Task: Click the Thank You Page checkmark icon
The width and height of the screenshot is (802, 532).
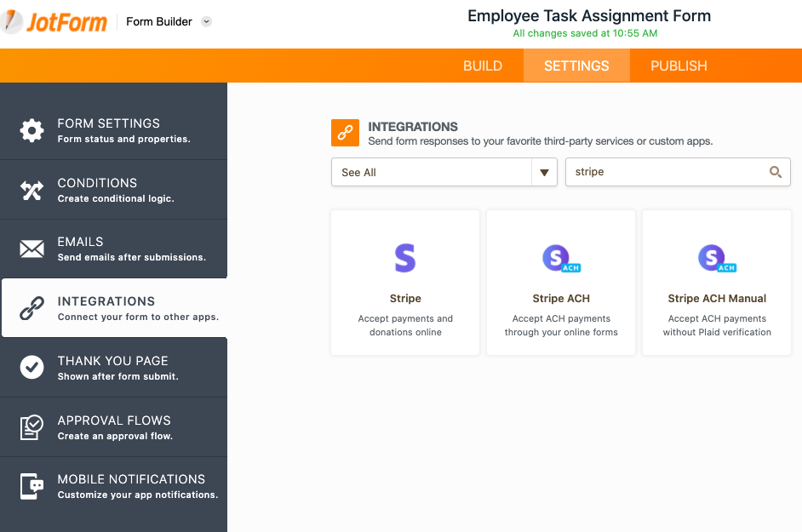Action: click(32, 367)
